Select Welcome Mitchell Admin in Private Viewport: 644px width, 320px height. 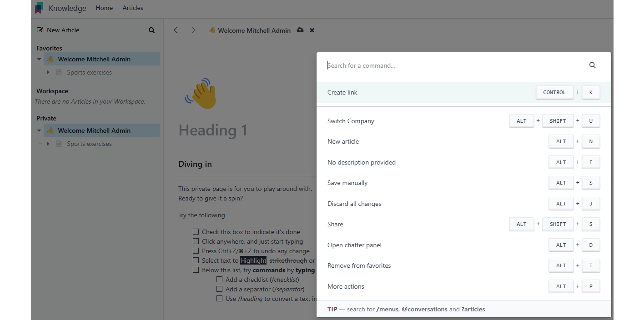[101, 130]
